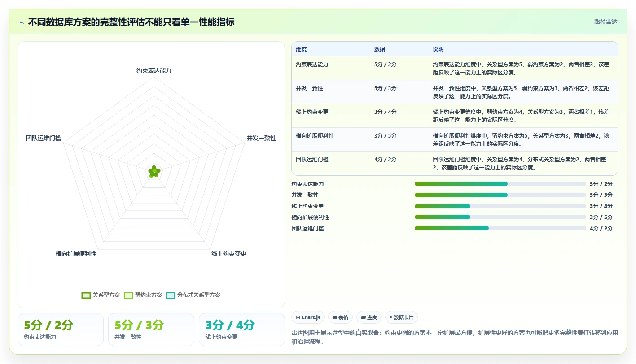
Task: Click the 线上约束变更 progress bar
Action: [x=500, y=206]
